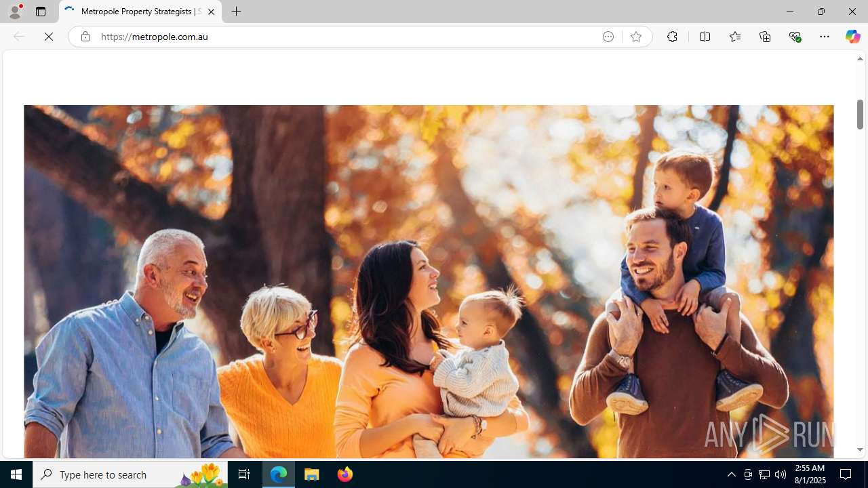Open the Action Center notifications icon
The height and width of the screenshot is (488, 868).
(x=846, y=474)
